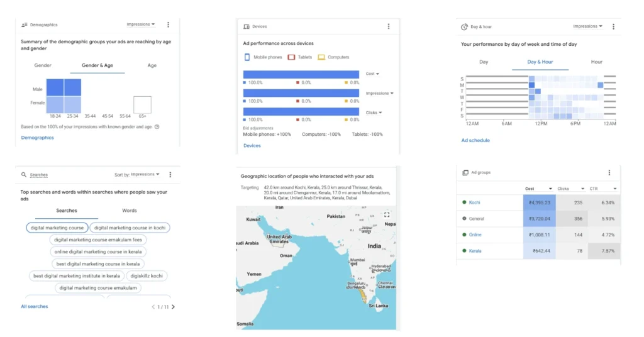
Task: Select the Words tab in Searches
Action: coord(129,211)
